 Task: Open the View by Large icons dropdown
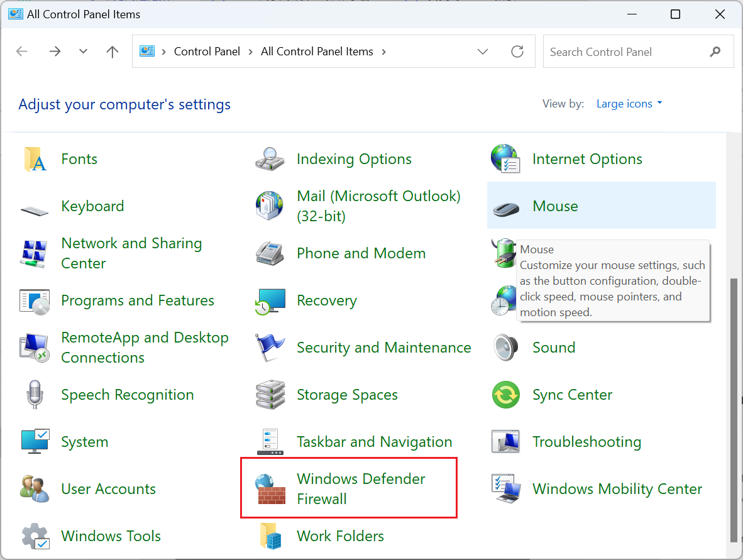(629, 104)
